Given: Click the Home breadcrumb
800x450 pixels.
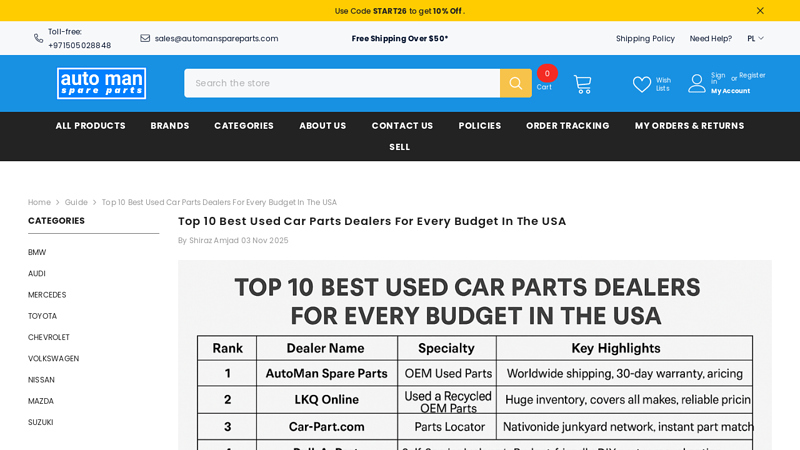Looking at the screenshot, I should click(x=39, y=202).
